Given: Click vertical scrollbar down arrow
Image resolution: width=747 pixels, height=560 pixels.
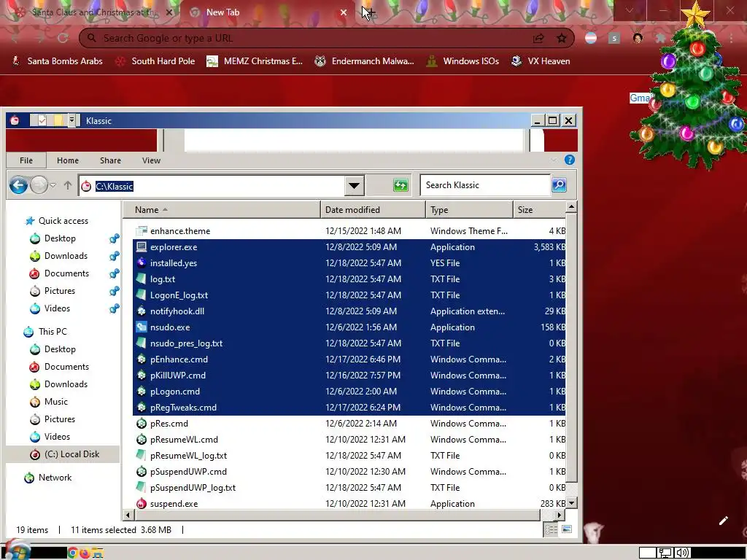Looking at the screenshot, I should (x=571, y=502).
